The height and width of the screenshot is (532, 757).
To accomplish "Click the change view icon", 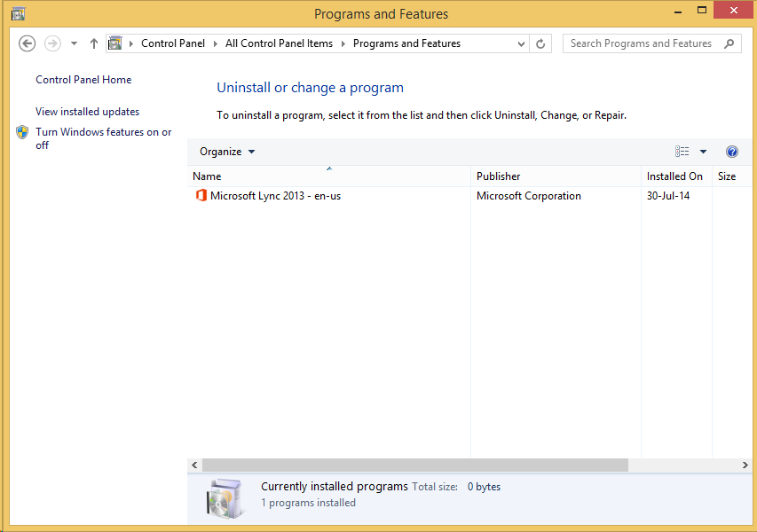I will (x=682, y=152).
